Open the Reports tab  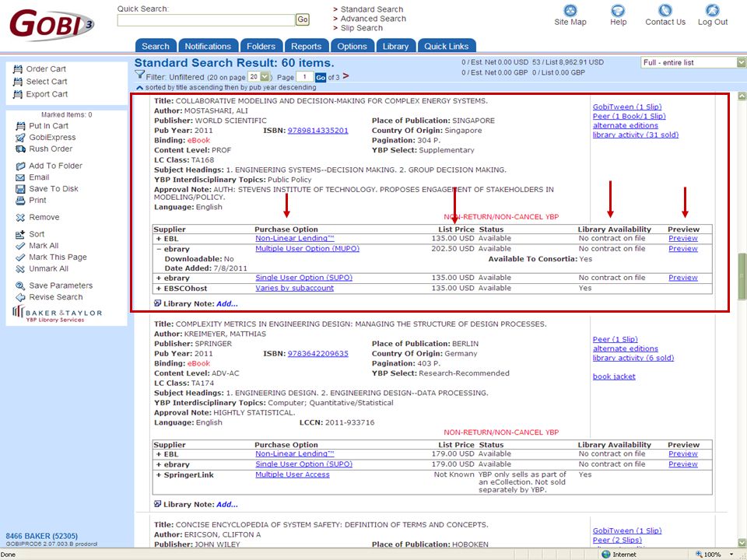coord(307,46)
